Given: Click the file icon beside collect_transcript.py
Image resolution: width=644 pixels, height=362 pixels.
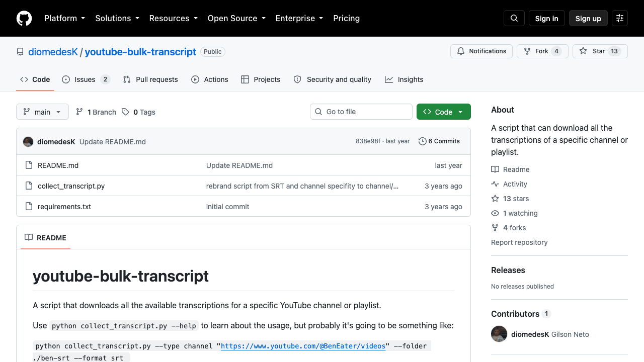Looking at the screenshot, I should coord(29,186).
